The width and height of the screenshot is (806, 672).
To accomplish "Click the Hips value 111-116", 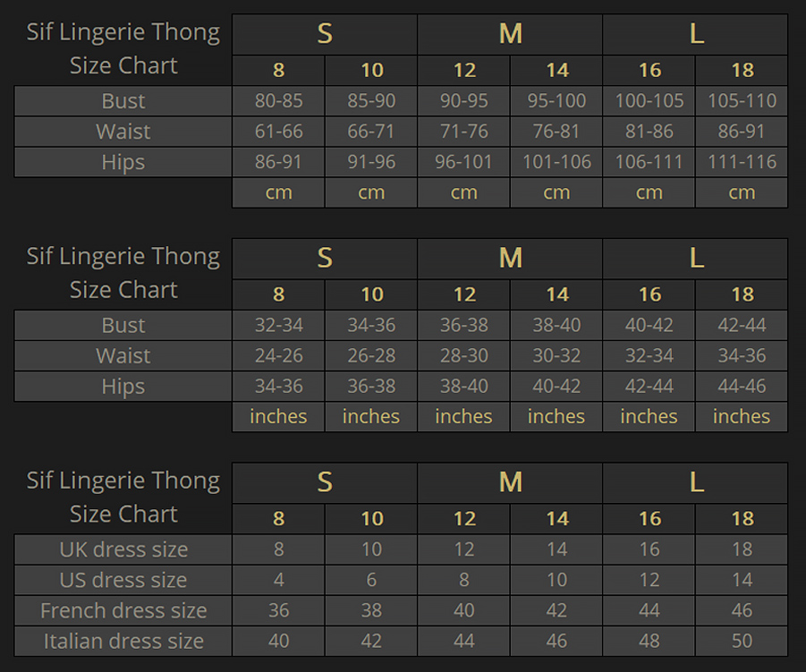I will coord(742,162).
